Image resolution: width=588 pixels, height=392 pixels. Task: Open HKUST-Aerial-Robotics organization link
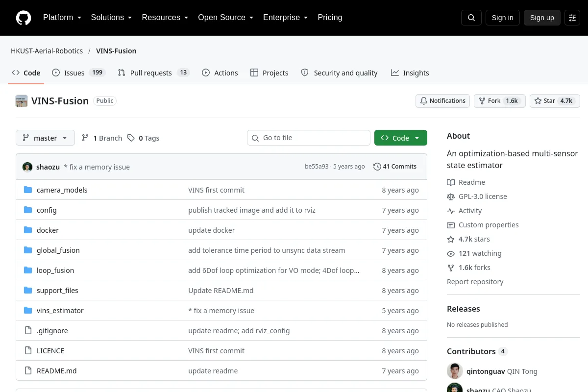(x=47, y=51)
